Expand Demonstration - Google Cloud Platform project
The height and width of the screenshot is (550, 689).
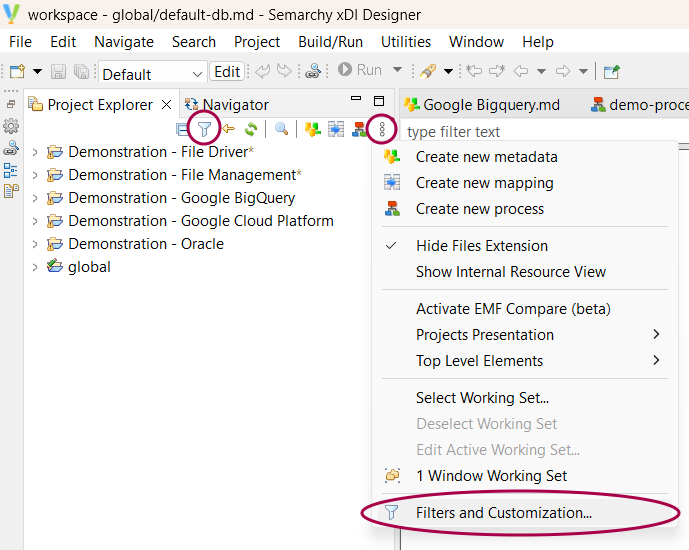point(35,221)
